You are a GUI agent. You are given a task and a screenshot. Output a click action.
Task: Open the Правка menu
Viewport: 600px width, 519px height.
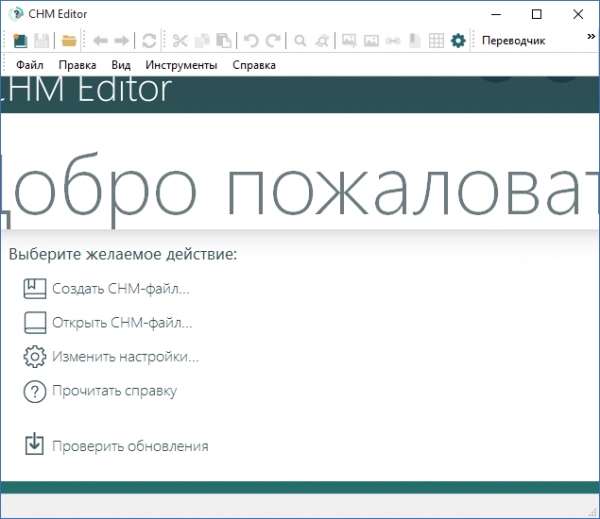[x=77, y=65]
